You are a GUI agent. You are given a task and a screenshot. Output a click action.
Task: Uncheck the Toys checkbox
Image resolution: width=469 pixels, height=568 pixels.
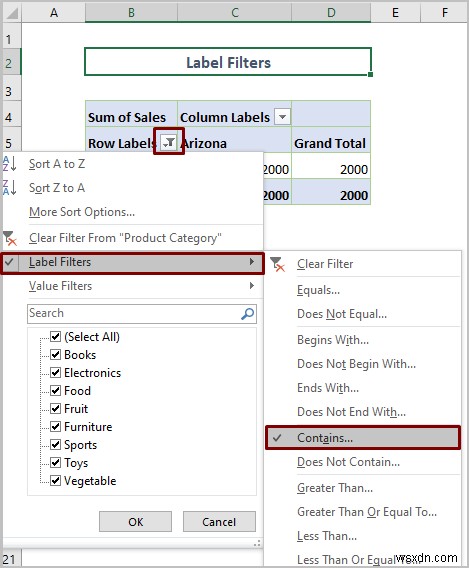click(x=55, y=463)
